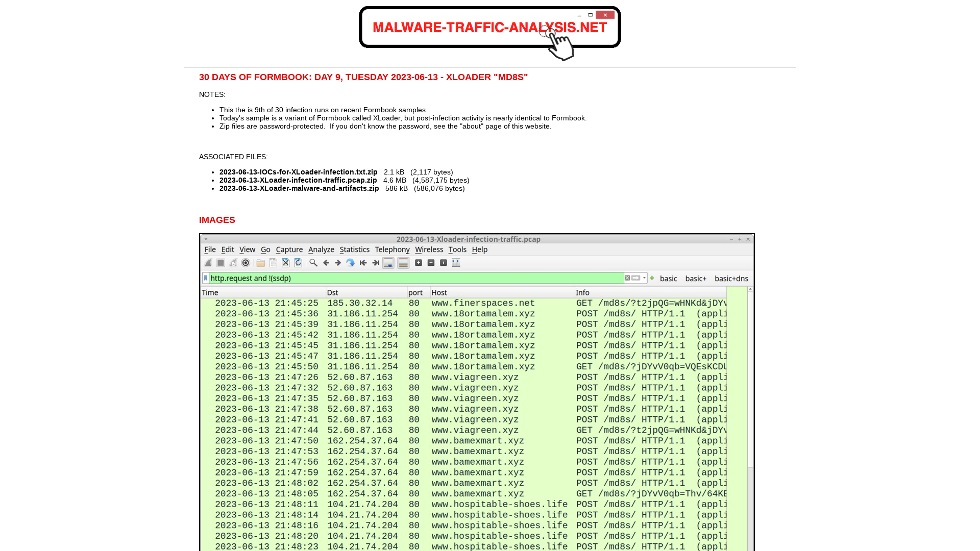Click the reload capture file icon

point(298,263)
